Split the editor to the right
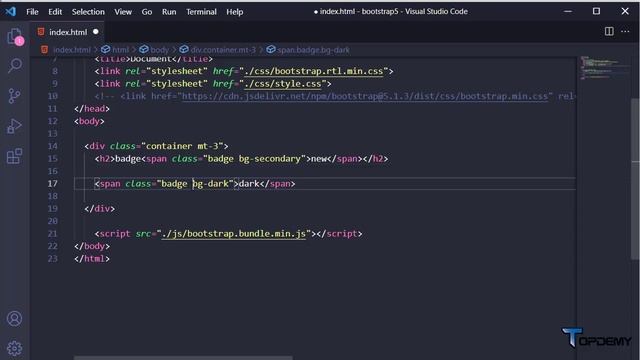The width and height of the screenshot is (640, 360). coord(609,31)
